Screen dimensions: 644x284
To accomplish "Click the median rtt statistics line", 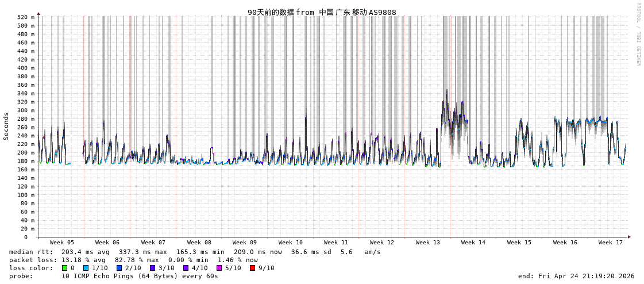I will tap(194, 252).
